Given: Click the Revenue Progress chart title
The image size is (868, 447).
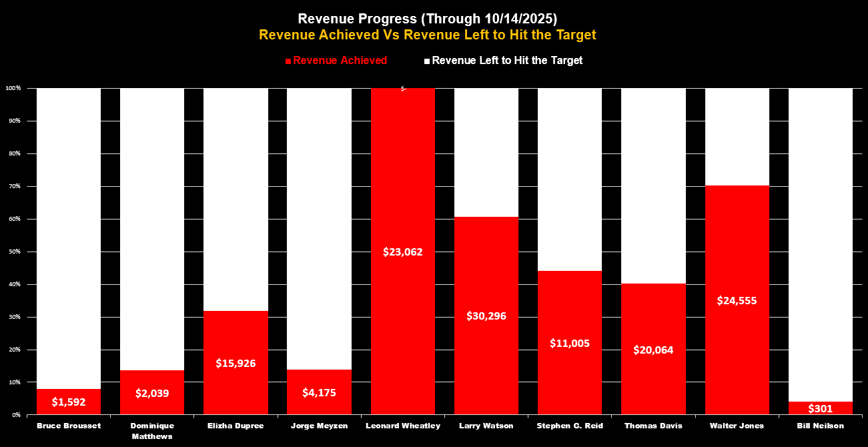Looking at the screenshot, I should pyautogui.click(x=427, y=19).
